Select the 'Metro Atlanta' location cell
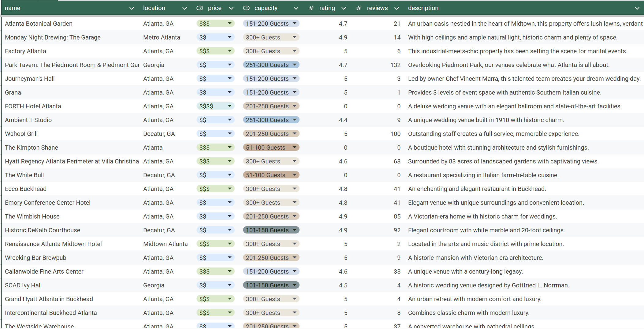 [x=167, y=37]
